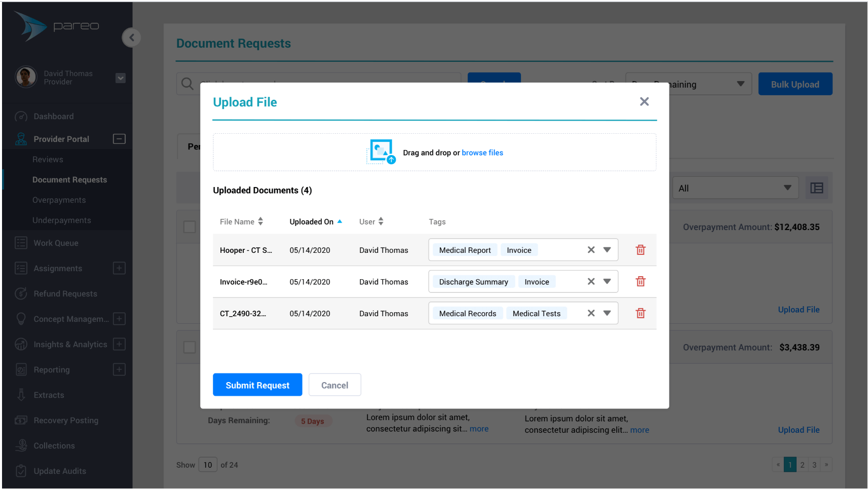868x489 pixels.
Task: Open tags dropdown for CT_2490-32... row
Action: [x=607, y=313]
